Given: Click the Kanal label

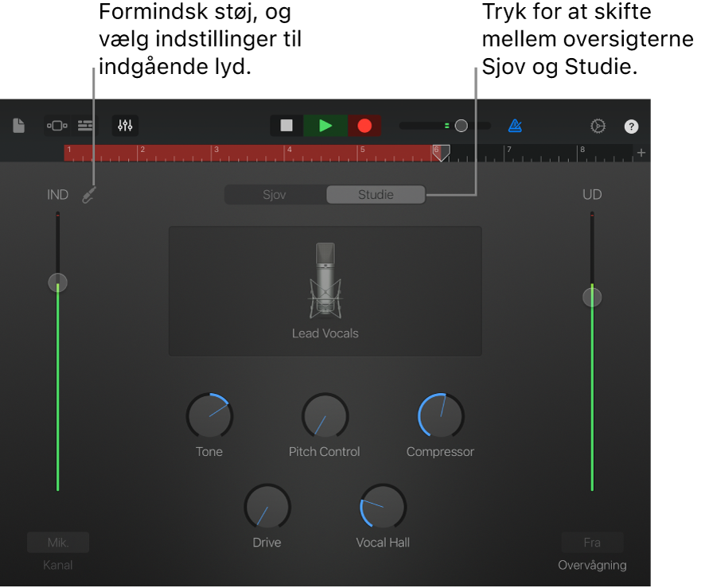Looking at the screenshot, I should [x=58, y=565].
